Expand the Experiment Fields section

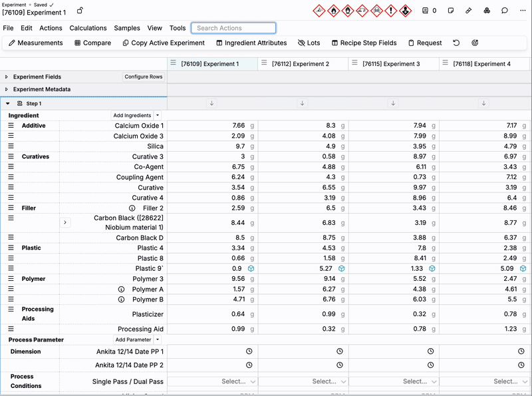pos(7,77)
